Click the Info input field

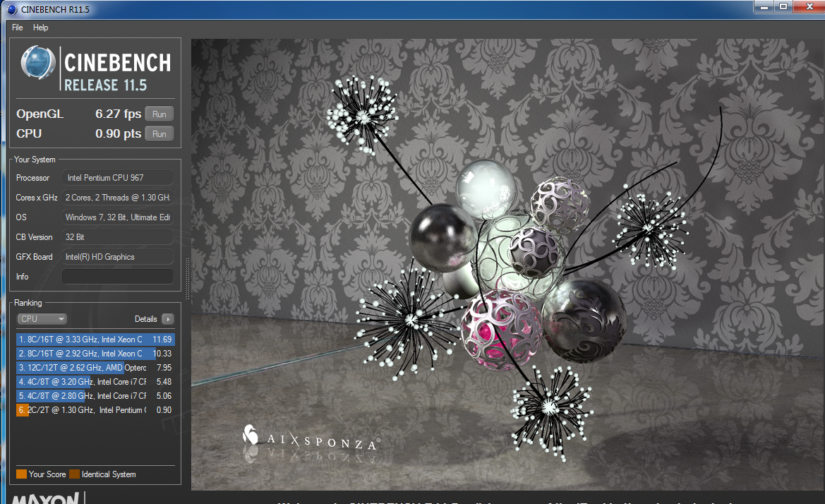(x=118, y=276)
